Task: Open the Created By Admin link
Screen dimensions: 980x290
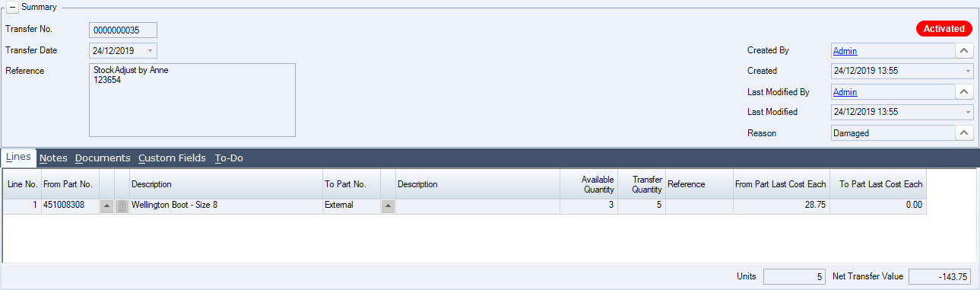Action: pyautogui.click(x=845, y=51)
